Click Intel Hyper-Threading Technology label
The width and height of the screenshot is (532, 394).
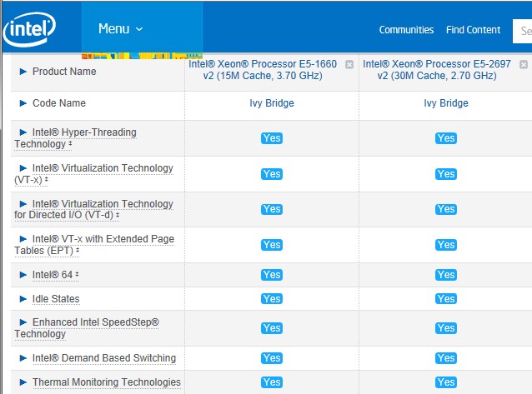(75, 138)
